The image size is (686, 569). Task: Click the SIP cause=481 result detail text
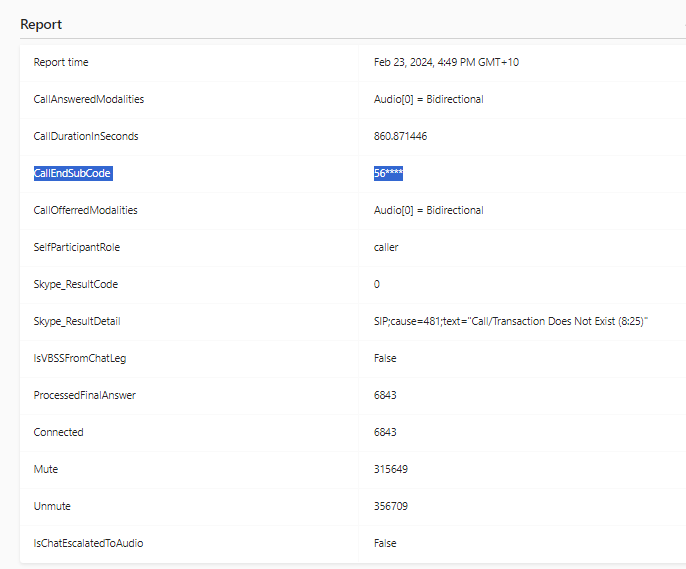tap(511, 321)
